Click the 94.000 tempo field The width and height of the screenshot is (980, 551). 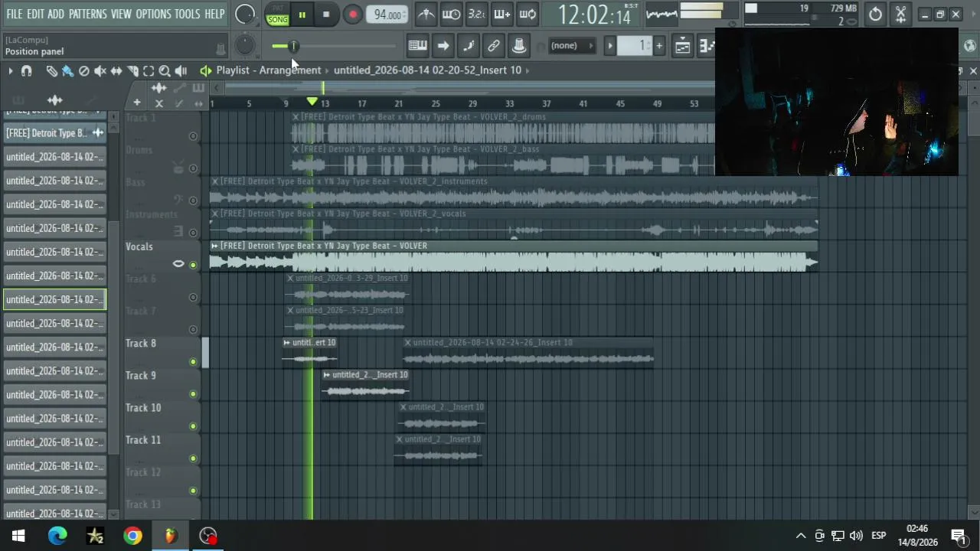point(387,15)
